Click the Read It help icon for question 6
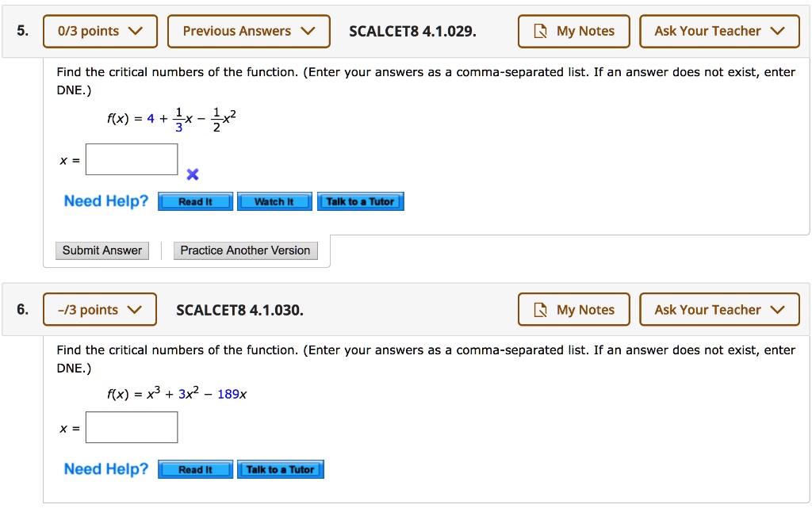The width and height of the screenshot is (812, 516). click(x=195, y=468)
